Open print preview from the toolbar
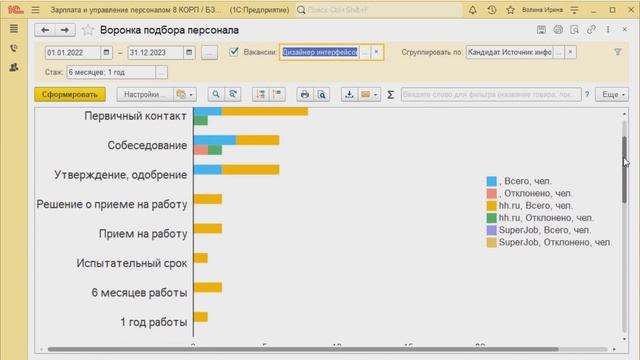640x360 pixels. (x=322, y=94)
